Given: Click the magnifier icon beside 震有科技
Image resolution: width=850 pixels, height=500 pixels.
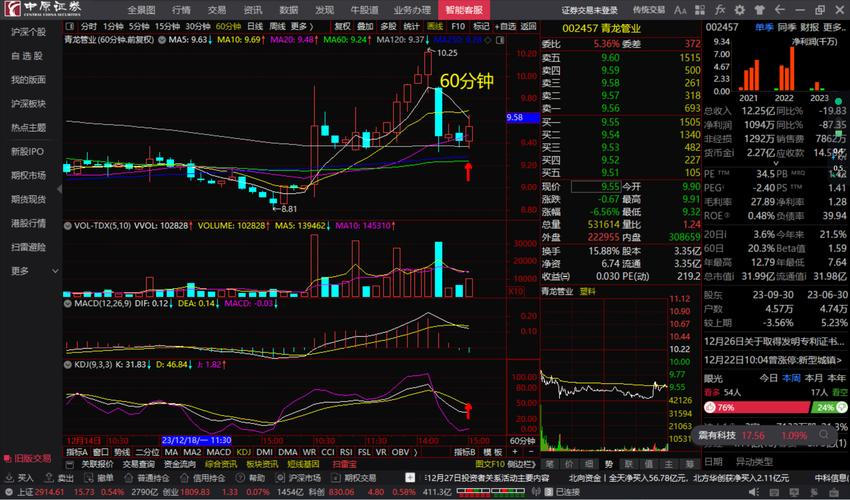Looking at the screenshot, I should [x=825, y=435].
